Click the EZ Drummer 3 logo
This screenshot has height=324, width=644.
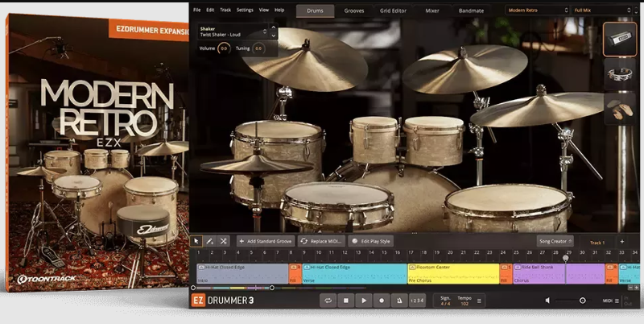coord(223,301)
